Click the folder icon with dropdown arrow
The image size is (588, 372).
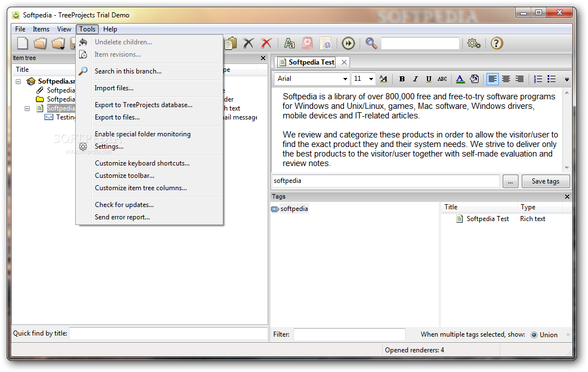pyautogui.click(x=58, y=44)
